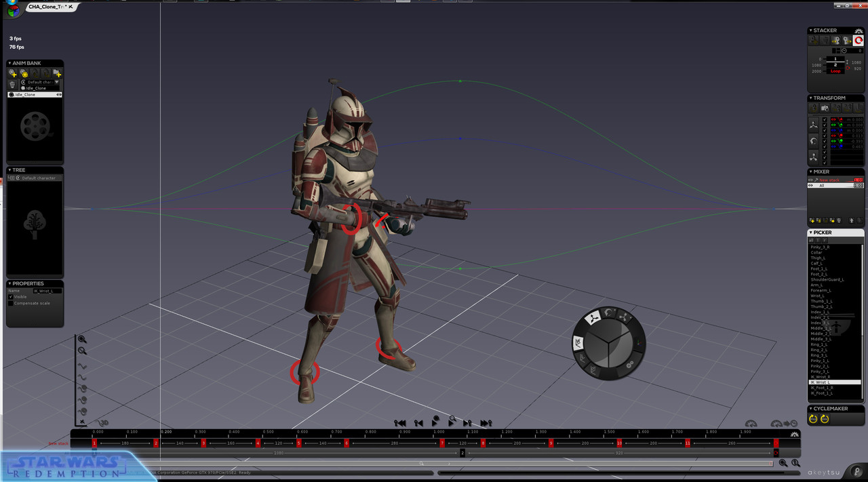
Task: Move mixer layer up with arrow icon
Action: tap(851, 220)
